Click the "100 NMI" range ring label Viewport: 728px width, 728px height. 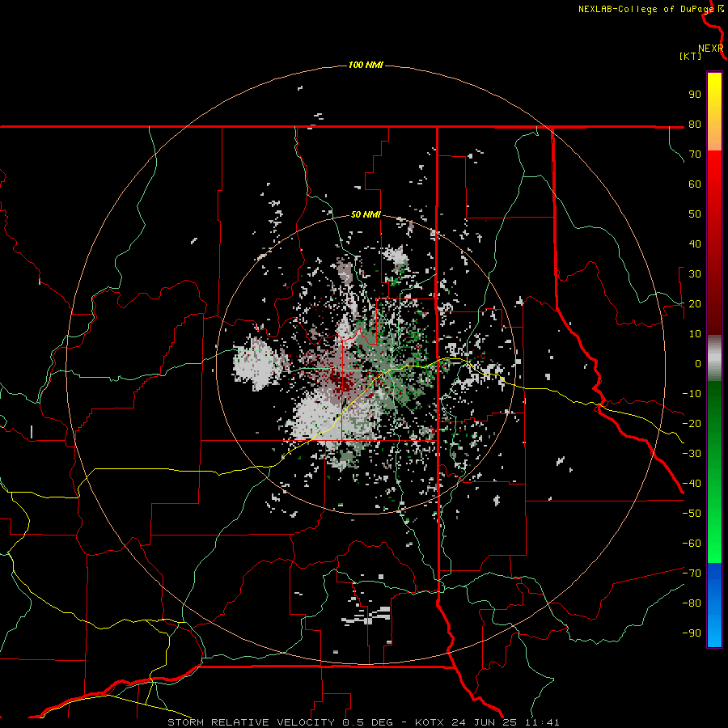coord(366,65)
